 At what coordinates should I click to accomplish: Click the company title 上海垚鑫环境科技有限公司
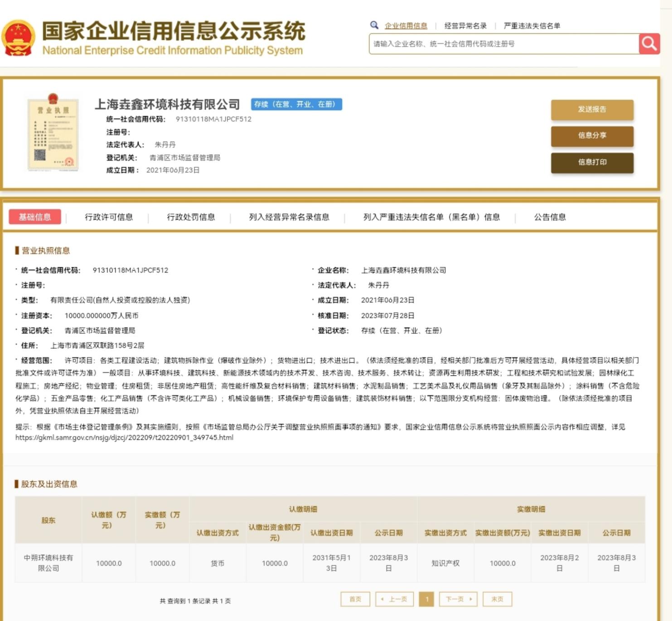(167, 104)
